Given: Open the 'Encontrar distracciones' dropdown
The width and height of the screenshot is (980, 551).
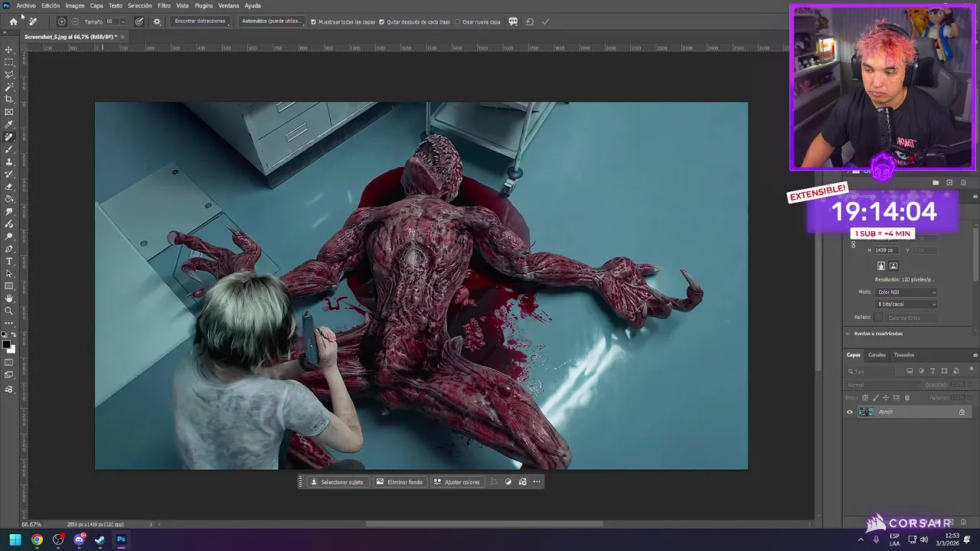Looking at the screenshot, I should [201, 21].
